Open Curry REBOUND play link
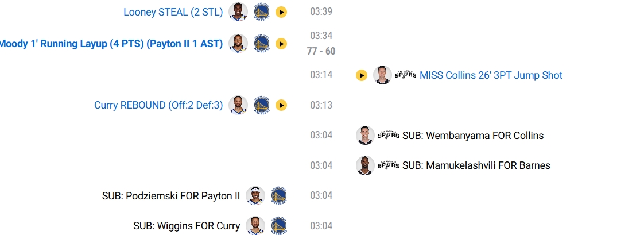 pyautogui.click(x=158, y=105)
